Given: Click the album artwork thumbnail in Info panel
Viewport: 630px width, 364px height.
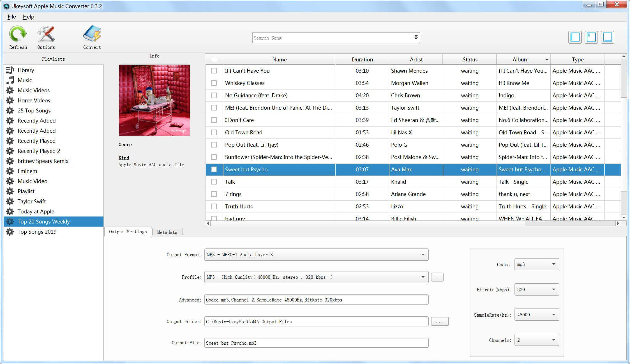Looking at the screenshot, I should pyautogui.click(x=154, y=100).
